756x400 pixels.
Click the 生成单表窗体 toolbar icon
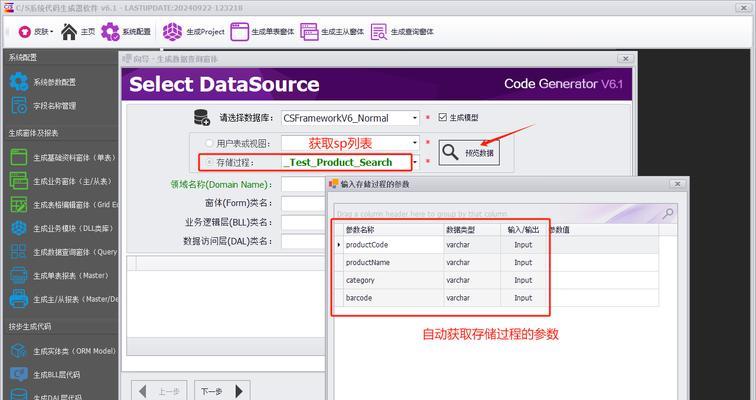tap(240, 32)
